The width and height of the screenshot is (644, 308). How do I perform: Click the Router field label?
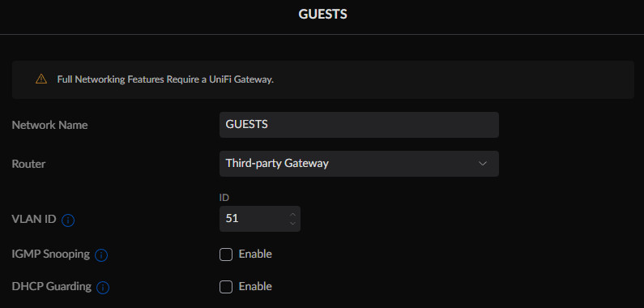[28, 164]
